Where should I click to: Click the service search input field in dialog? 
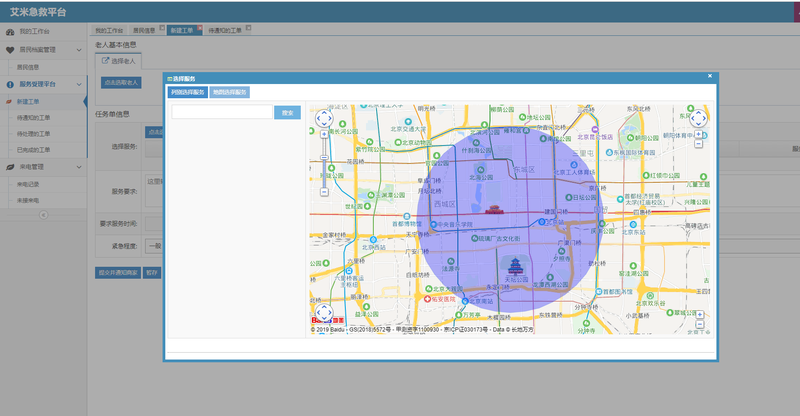[222, 112]
